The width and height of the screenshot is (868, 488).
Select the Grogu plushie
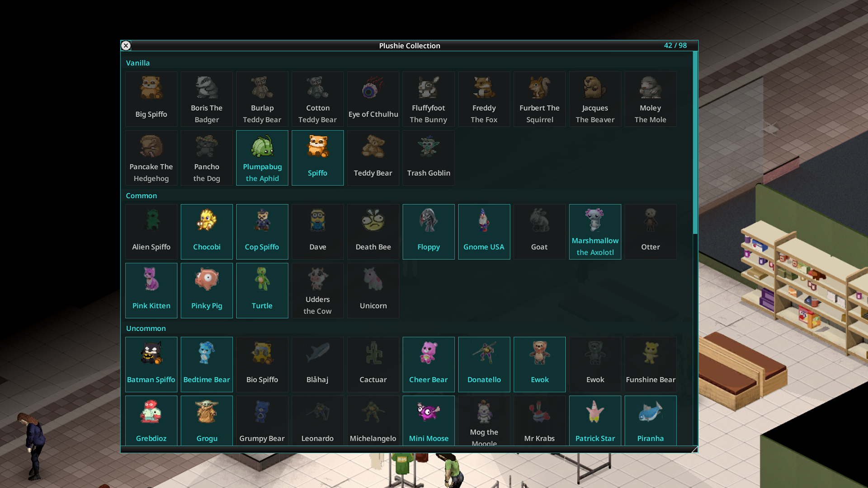pos(207,421)
